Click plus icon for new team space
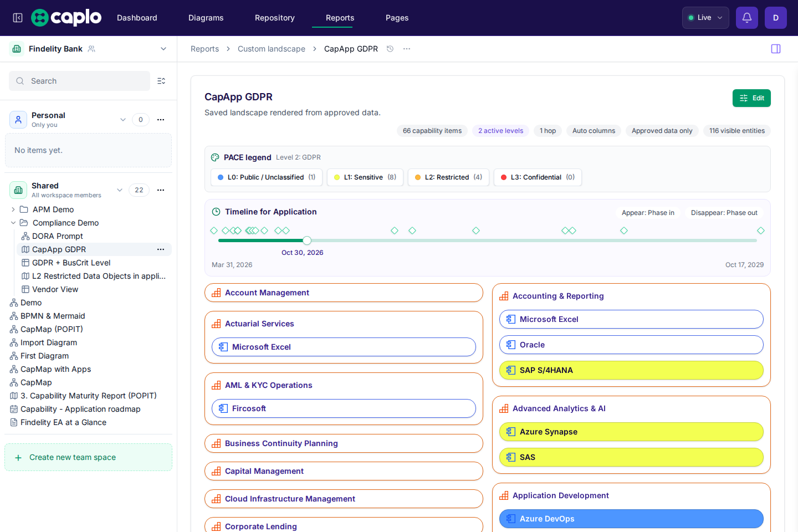The width and height of the screenshot is (798, 532). (18, 458)
